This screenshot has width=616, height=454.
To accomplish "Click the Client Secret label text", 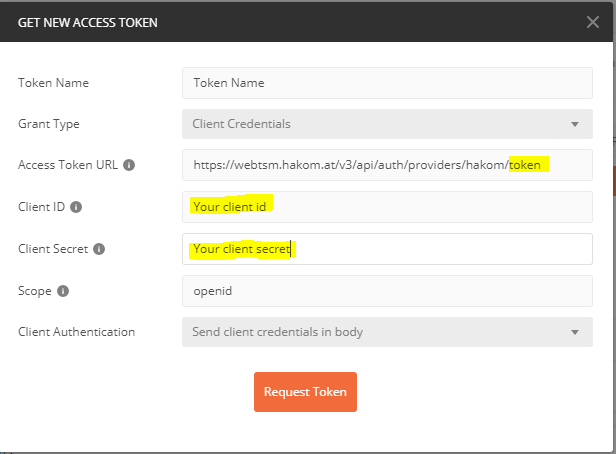I will 53,249.
